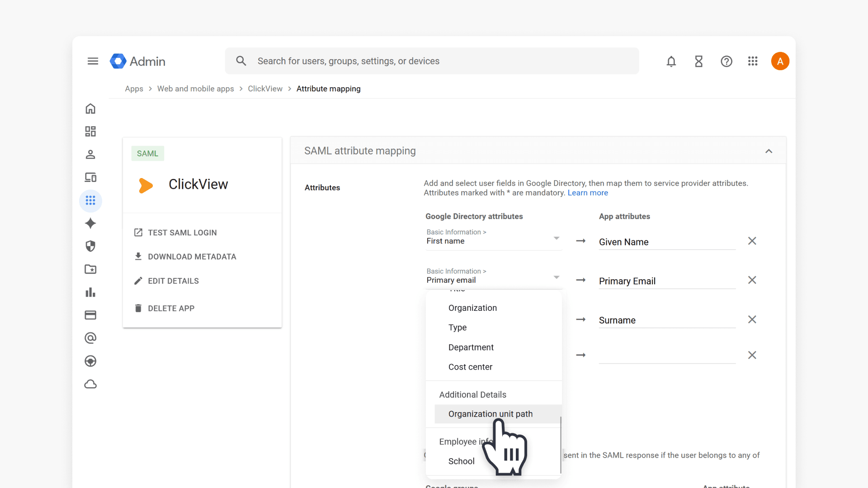Click the search magnifier icon
The height and width of the screenshot is (488, 868).
[241, 61]
